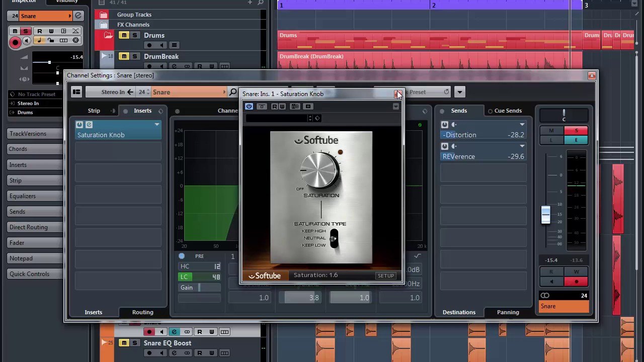
Task: Toggle Listen (L) button on channel
Action: [x=551, y=140]
